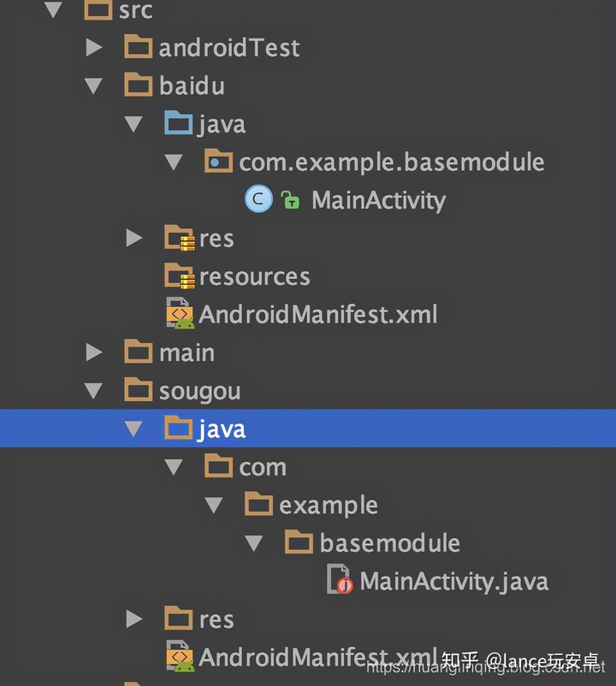Viewport: 616px width, 686px height.
Task: Click the MainActivity class C icon
Action: point(258,198)
